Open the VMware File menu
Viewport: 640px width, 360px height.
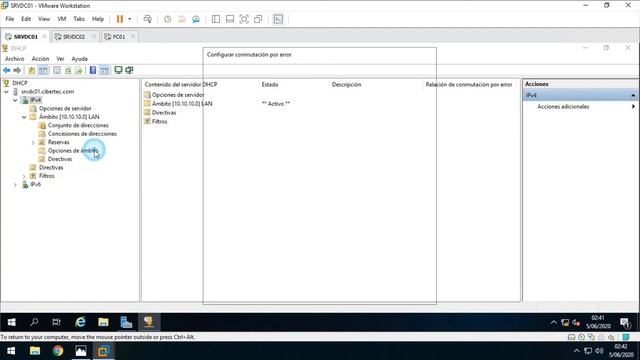tap(10, 19)
